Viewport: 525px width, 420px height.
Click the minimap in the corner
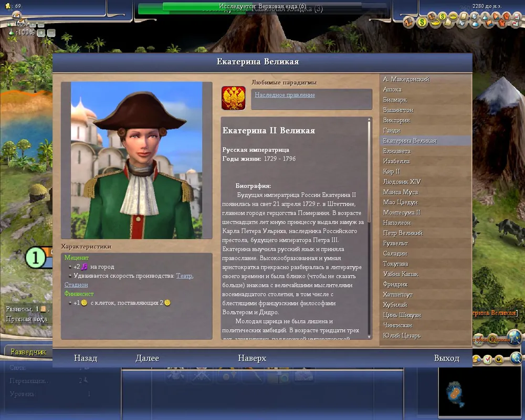coord(481,393)
